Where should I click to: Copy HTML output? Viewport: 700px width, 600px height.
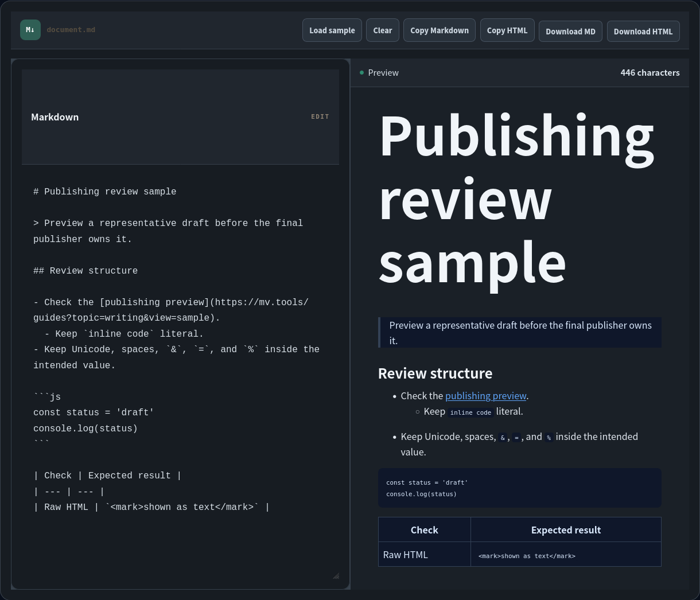coord(507,30)
